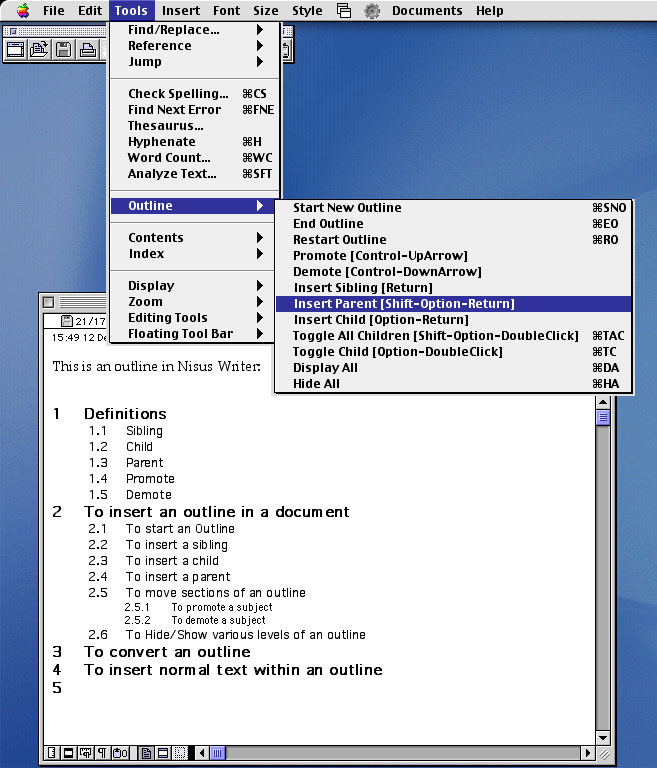Select Restart Outline

(x=454, y=240)
